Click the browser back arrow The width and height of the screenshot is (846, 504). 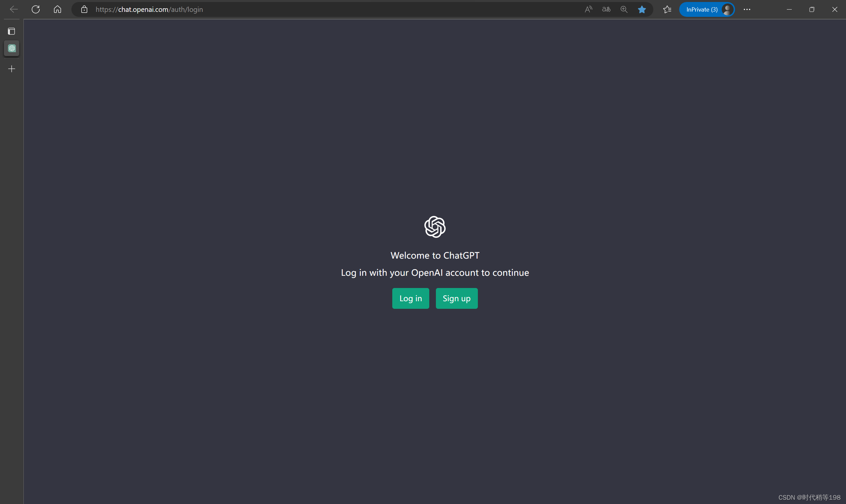(14, 10)
